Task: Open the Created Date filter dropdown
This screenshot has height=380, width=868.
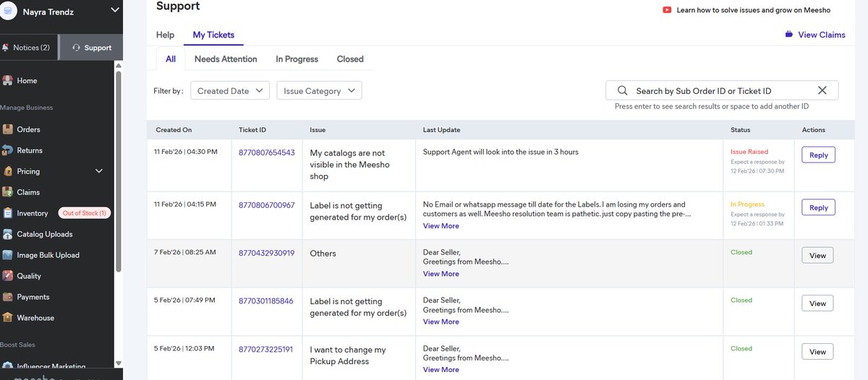Action: pyautogui.click(x=230, y=90)
